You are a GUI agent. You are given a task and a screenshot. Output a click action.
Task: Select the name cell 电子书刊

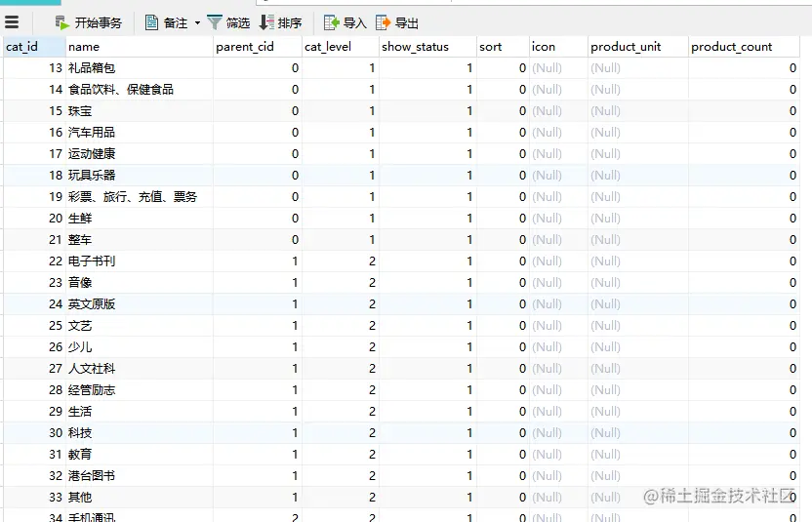(140, 261)
